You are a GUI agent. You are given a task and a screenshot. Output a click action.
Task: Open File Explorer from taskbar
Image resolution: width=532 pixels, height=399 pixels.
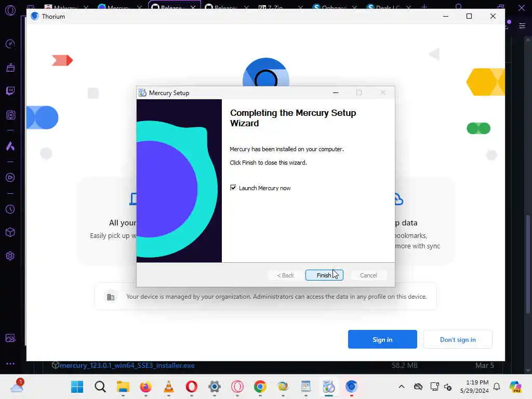pyautogui.click(x=123, y=387)
